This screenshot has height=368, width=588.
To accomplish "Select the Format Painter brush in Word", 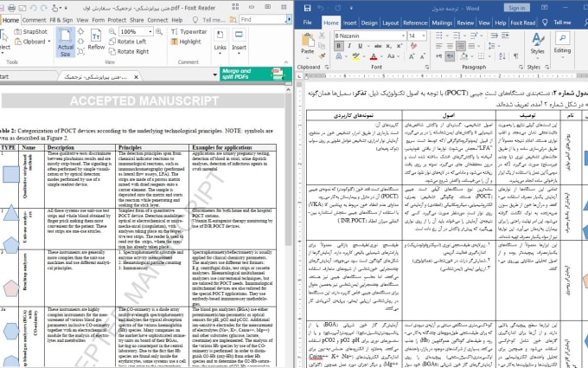I will point(322,56).
